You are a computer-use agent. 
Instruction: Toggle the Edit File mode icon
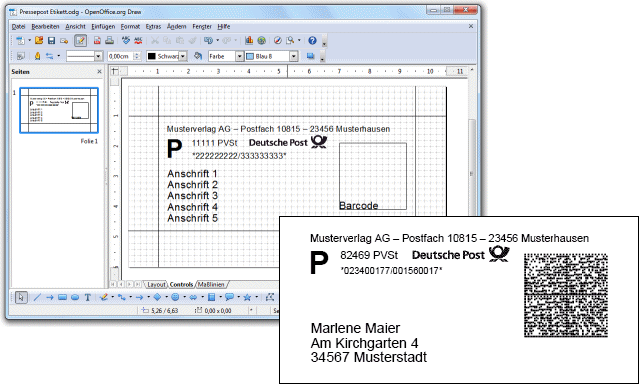point(80,40)
